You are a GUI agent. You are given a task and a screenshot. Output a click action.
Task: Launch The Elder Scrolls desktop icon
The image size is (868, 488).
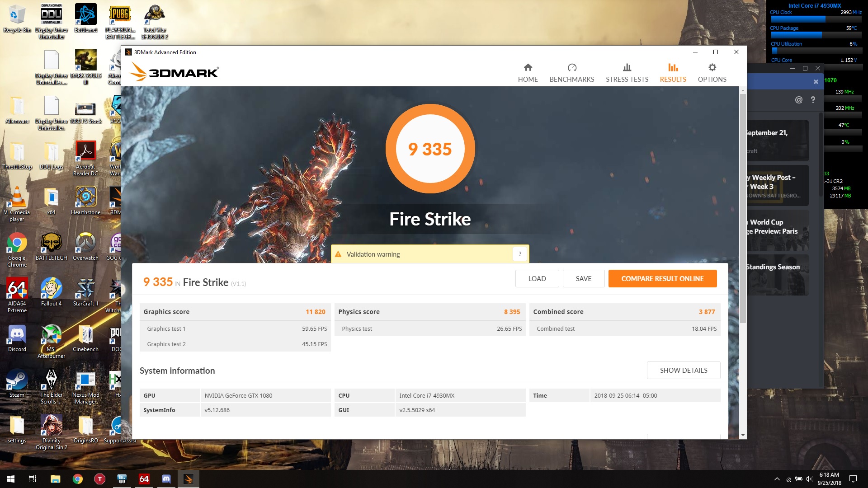pos(52,387)
